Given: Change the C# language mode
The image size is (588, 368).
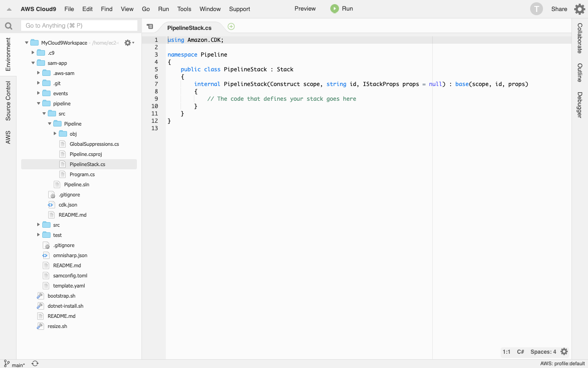Looking at the screenshot, I should coord(520,351).
